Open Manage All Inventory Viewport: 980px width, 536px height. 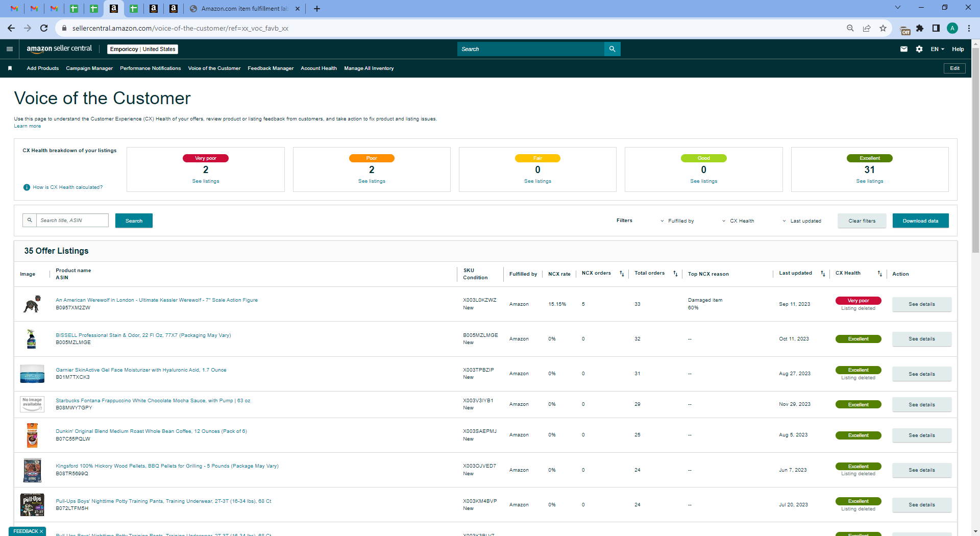[369, 68]
